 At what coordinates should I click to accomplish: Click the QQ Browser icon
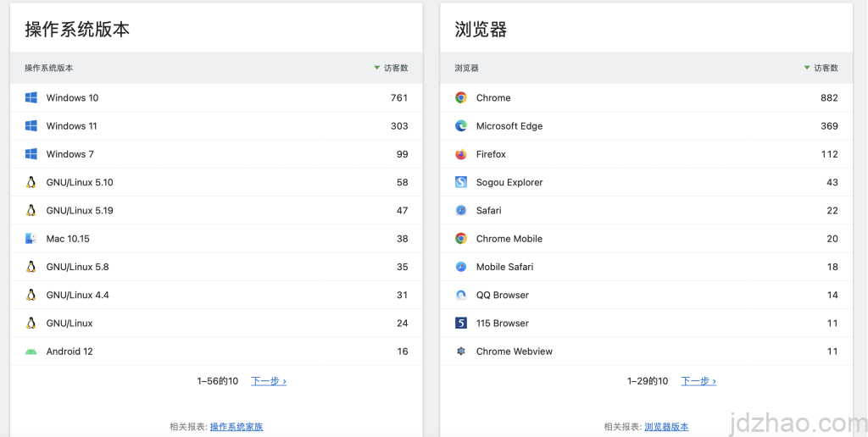point(461,295)
